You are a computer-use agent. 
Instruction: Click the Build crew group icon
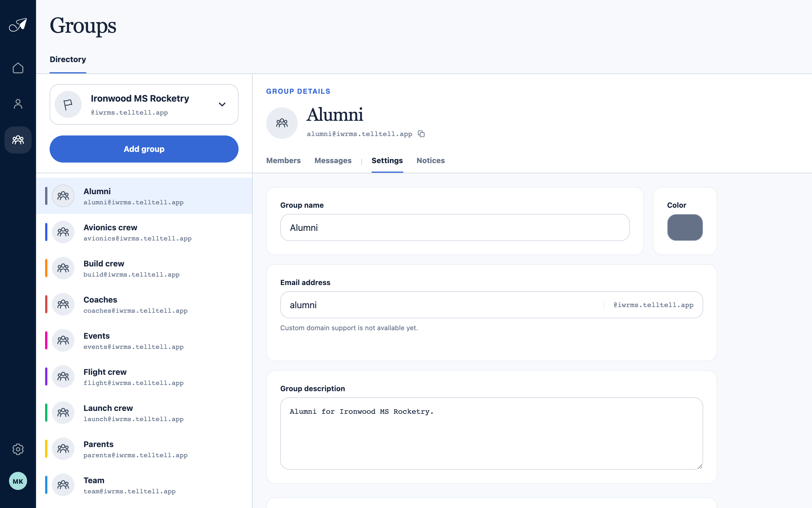click(63, 268)
